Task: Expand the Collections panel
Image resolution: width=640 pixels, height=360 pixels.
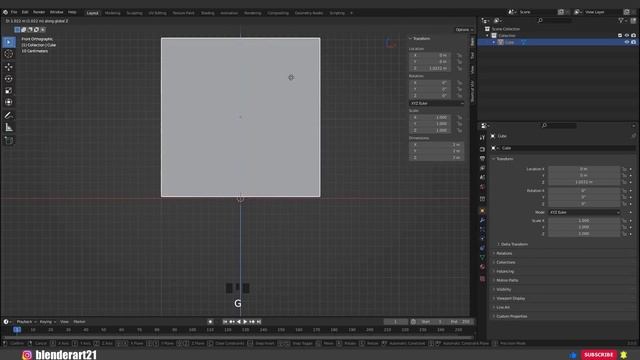Action: pos(505,262)
